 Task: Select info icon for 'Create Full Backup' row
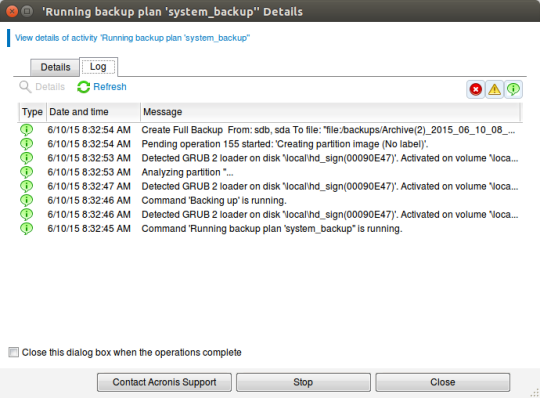point(27,130)
